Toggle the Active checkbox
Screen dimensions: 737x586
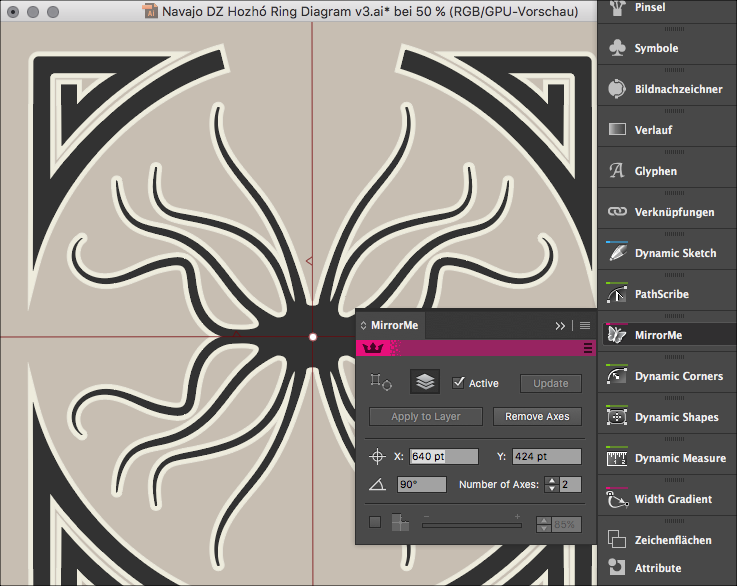[x=458, y=383]
